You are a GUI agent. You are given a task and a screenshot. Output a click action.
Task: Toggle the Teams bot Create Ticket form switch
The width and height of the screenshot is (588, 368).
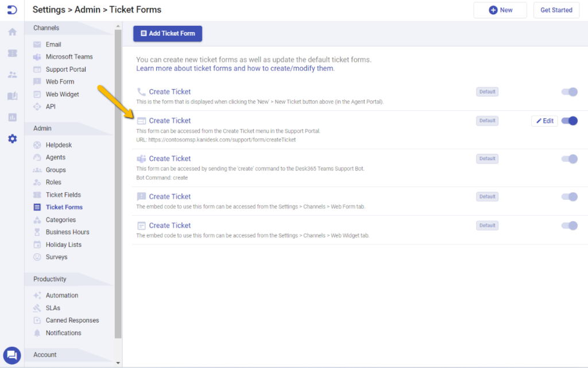pyautogui.click(x=569, y=159)
